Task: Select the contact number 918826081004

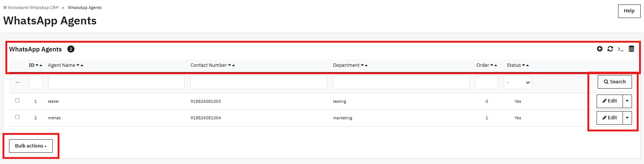Action: point(206,118)
